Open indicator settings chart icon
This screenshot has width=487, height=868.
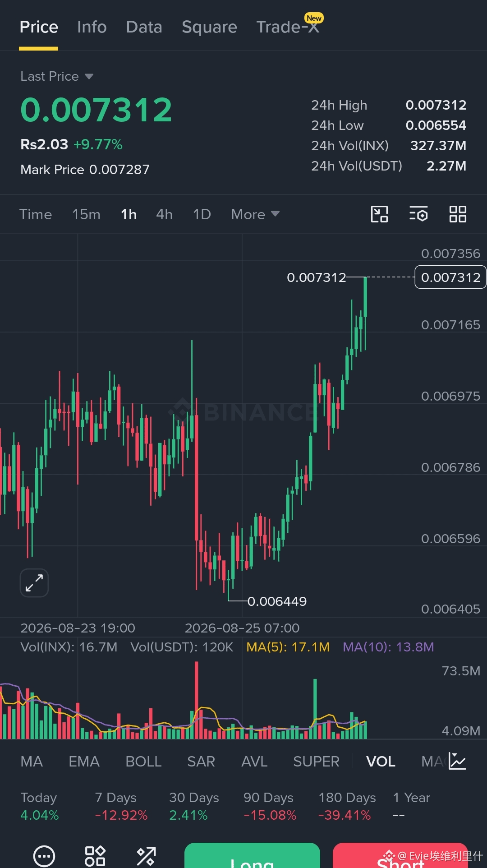pos(457,761)
